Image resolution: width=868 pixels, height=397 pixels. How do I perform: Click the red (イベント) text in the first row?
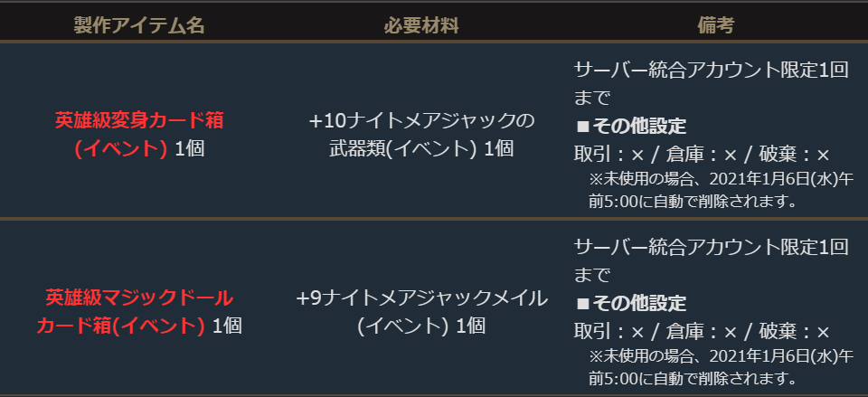point(120,148)
